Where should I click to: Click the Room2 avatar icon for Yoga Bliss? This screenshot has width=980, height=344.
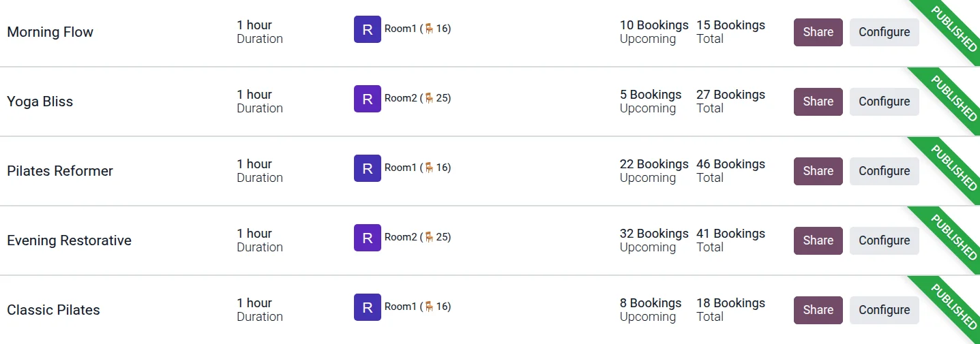(367, 99)
